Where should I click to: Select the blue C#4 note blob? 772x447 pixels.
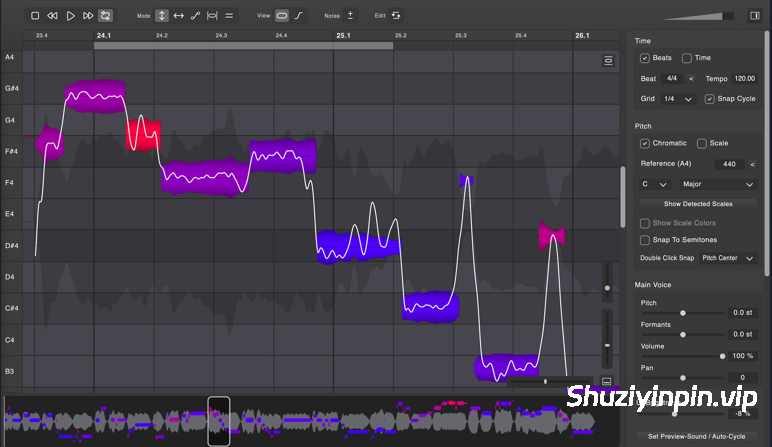[430, 307]
